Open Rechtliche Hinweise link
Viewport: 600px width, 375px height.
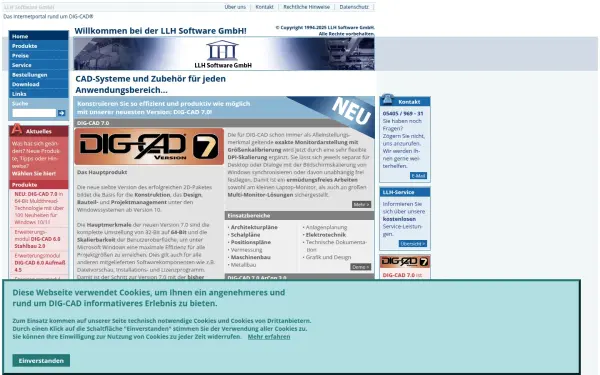coord(307,7)
